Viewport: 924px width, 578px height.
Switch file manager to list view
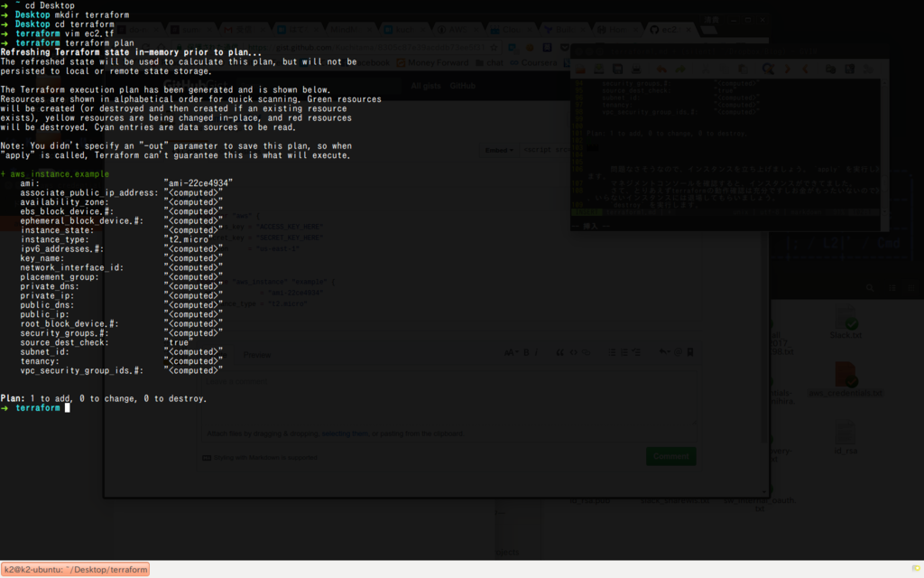[892, 288]
